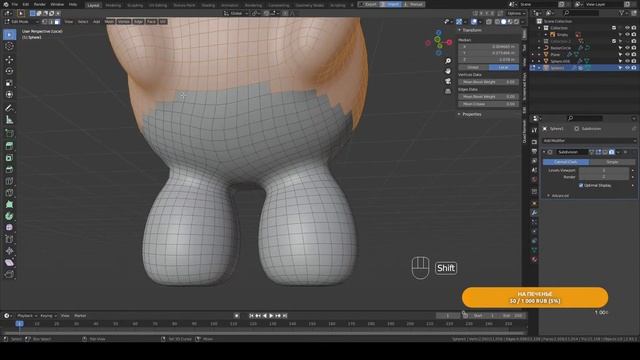The image size is (640, 360).
Task: Click the timeline play button
Action: (271, 316)
